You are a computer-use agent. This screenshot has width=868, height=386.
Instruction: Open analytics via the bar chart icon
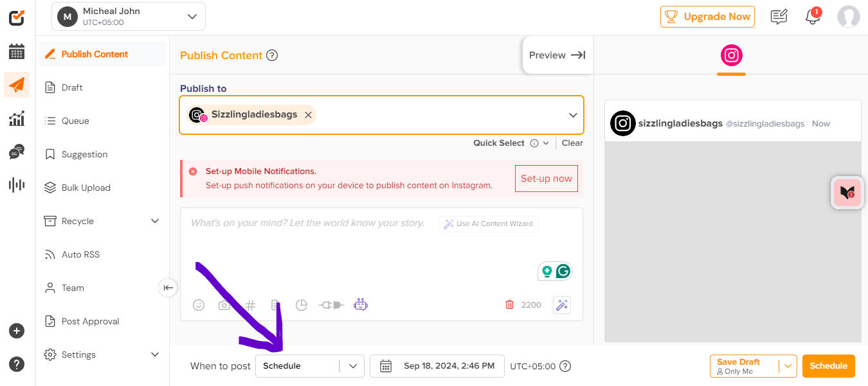pyautogui.click(x=17, y=118)
